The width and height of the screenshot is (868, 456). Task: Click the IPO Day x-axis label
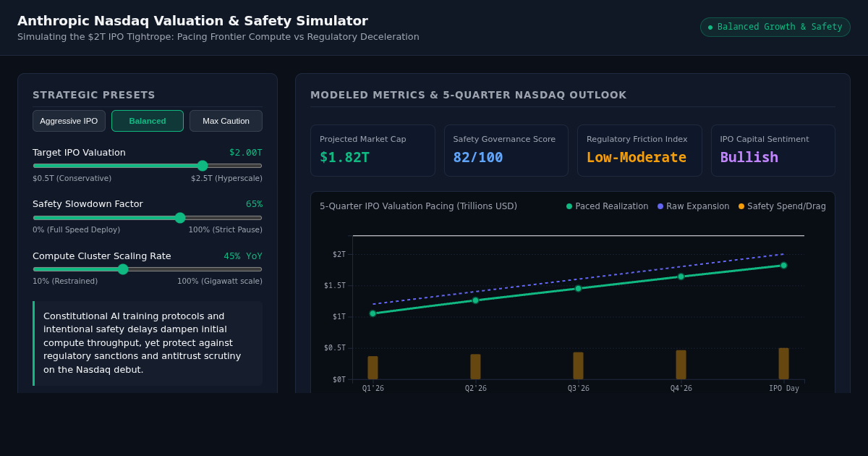(784, 389)
